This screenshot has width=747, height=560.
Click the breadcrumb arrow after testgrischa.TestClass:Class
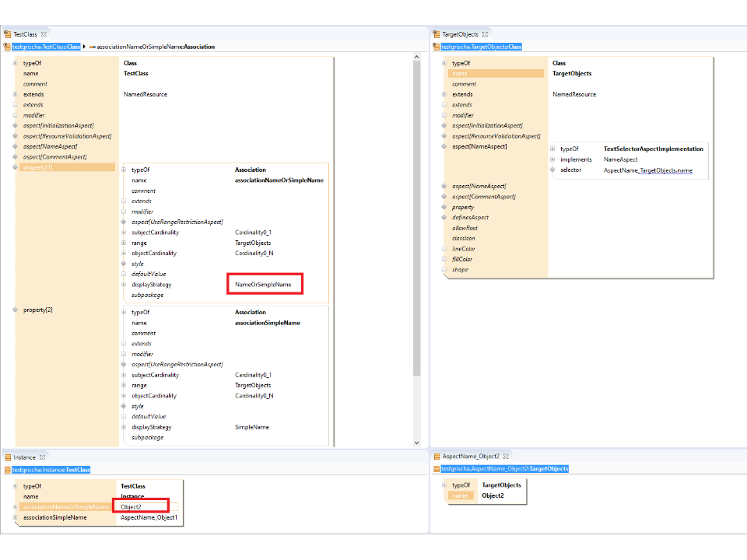(84, 47)
